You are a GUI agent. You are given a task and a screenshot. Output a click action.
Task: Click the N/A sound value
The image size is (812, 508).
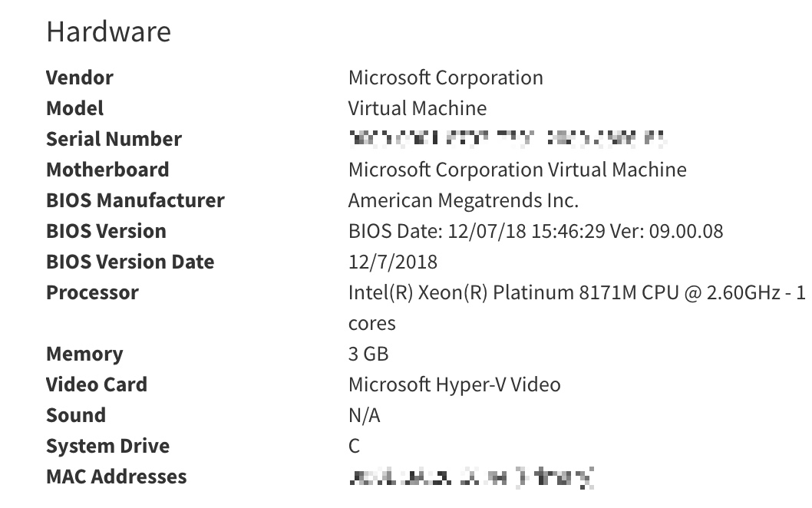pyautogui.click(x=365, y=415)
